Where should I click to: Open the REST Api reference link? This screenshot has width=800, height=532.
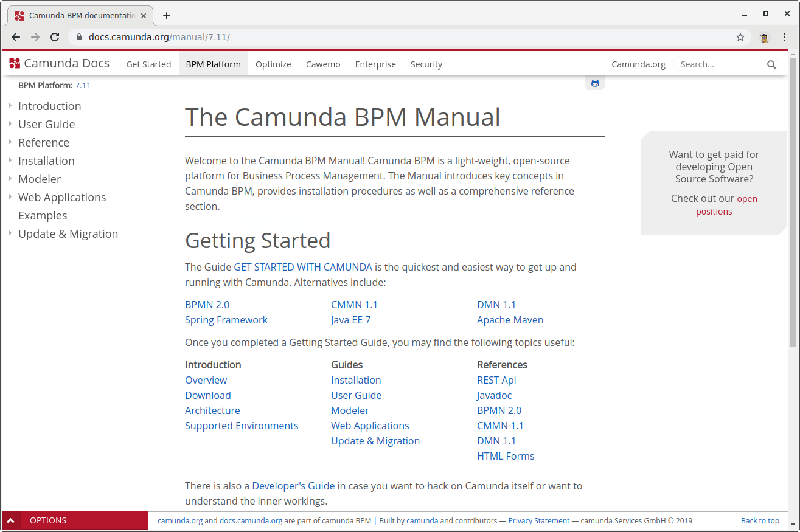(x=496, y=380)
